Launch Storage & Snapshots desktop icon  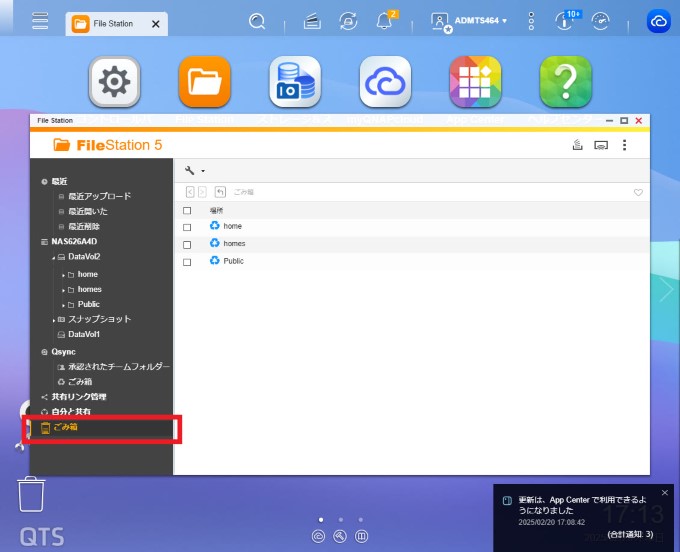coord(295,82)
